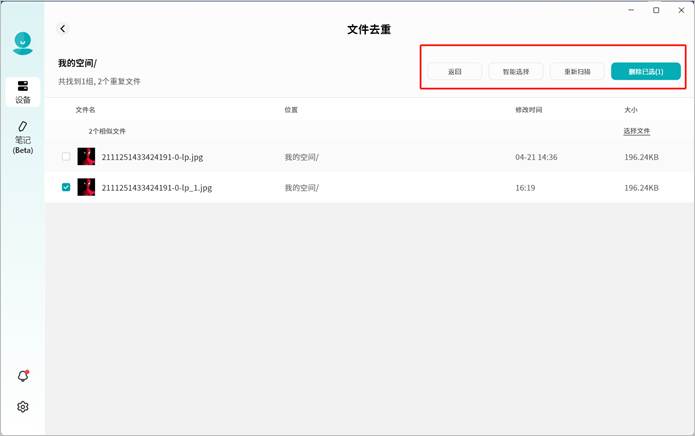Open notifications bell icon
This screenshot has height=436, width=695.
click(x=22, y=376)
